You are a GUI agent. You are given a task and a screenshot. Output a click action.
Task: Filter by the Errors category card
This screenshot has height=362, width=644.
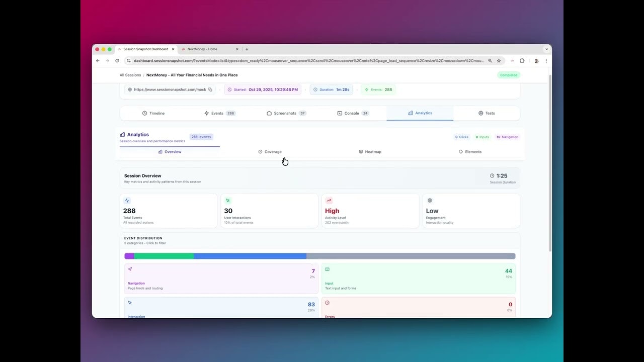(419, 307)
